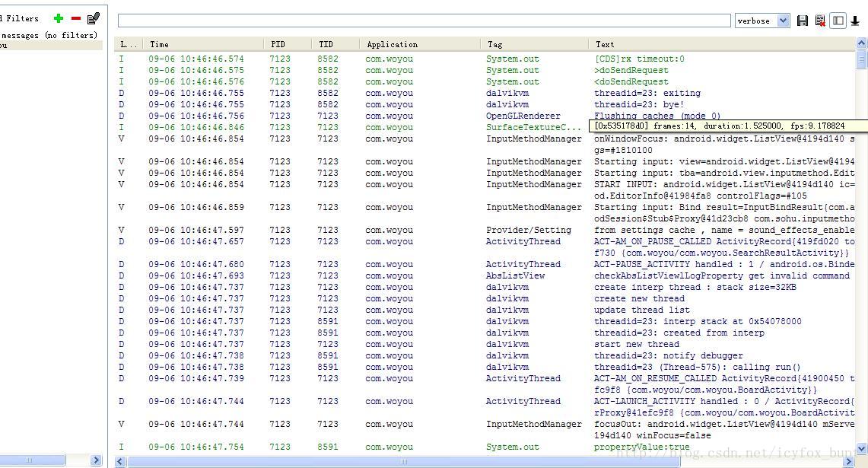Click timestamp 09-06 10:46:47.680
The image size is (868, 468).
[196, 264]
